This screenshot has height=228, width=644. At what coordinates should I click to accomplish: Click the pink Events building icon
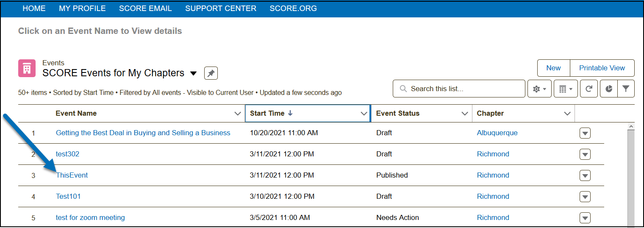(x=27, y=68)
